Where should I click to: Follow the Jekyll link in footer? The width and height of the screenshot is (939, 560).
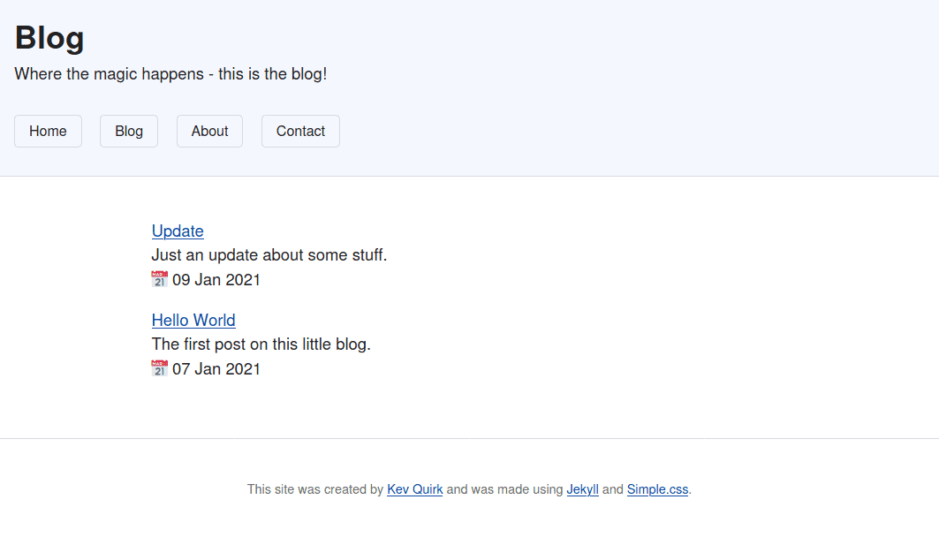coord(582,489)
